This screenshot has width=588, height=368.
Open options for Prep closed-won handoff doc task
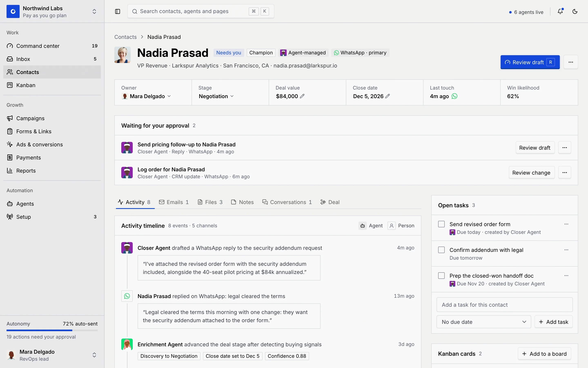click(x=566, y=276)
